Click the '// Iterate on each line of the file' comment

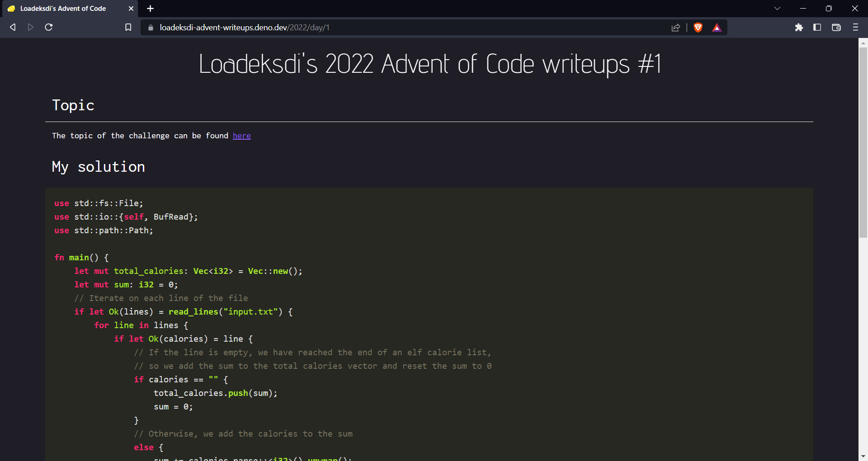coord(161,298)
